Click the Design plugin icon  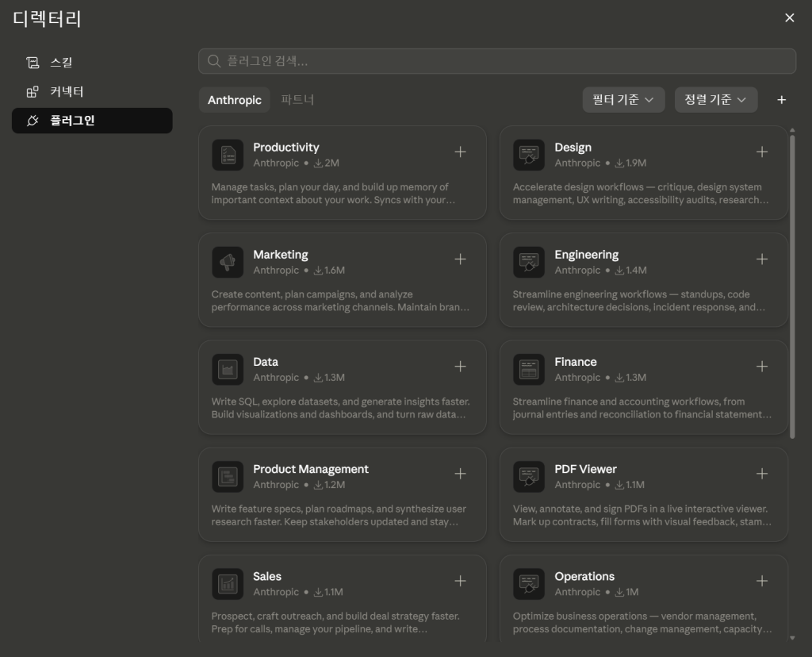[529, 155]
